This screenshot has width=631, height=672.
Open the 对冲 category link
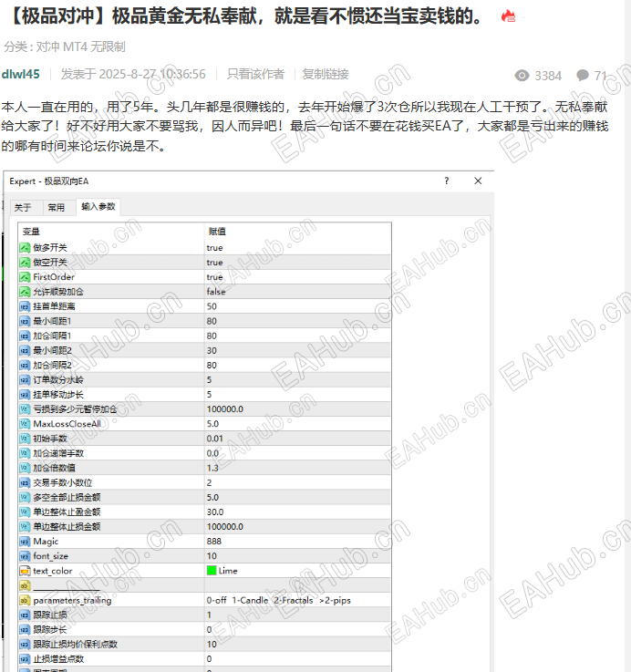tap(48, 47)
